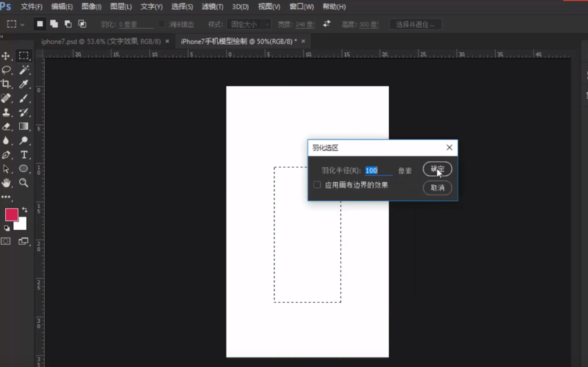The height and width of the screenshot is (367, 588).
Task: Open the 编辑(E) menu
Action: click(x=62, y=7)
